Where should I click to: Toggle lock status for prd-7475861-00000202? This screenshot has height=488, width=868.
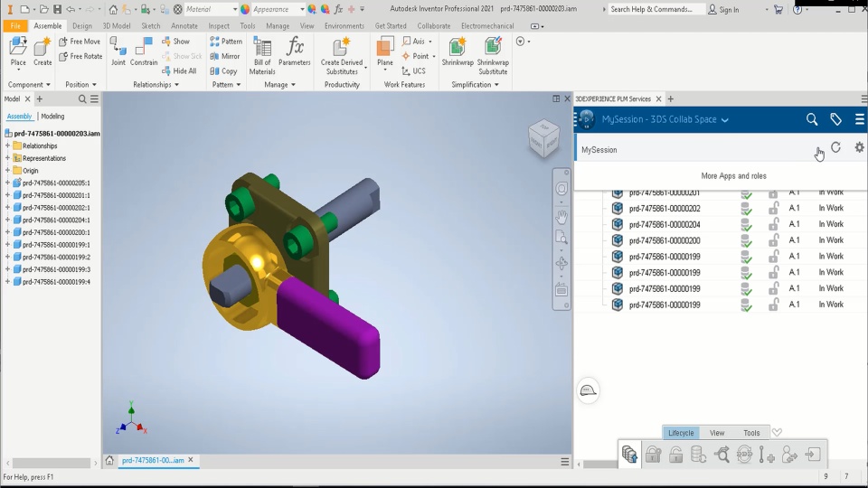[773, 209]
